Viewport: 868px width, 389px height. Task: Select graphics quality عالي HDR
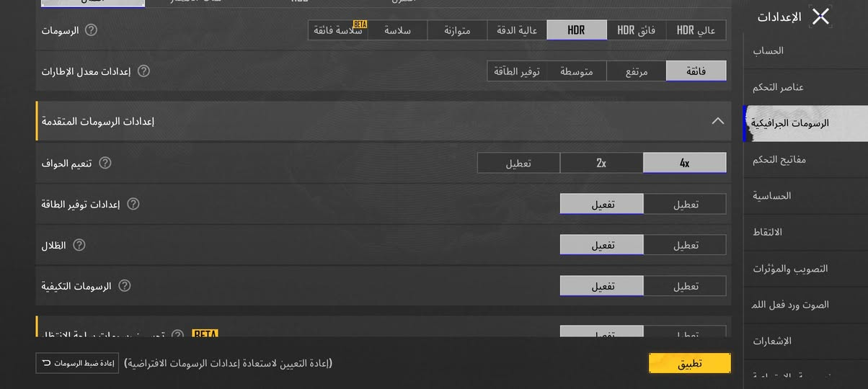click(696, 30)
